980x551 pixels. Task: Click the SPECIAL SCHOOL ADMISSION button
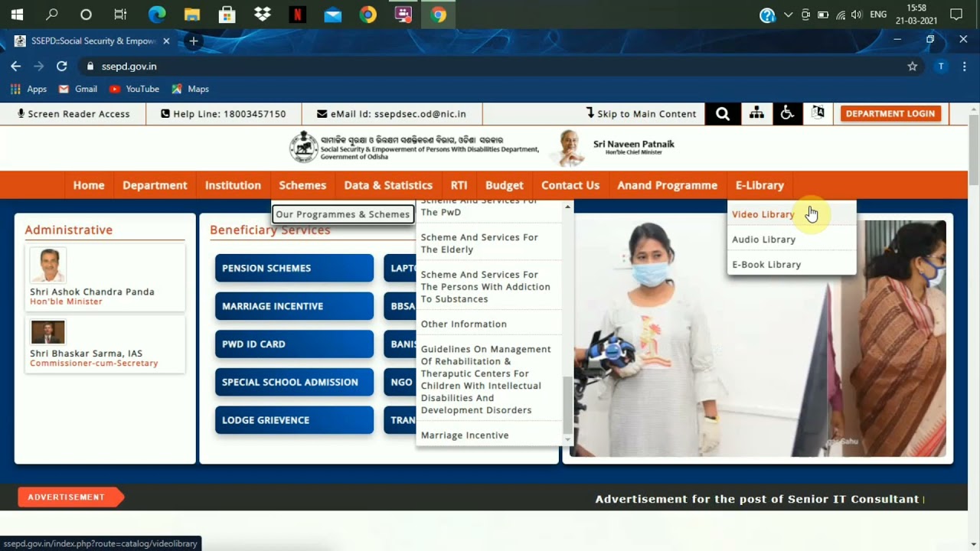point(294,382)
